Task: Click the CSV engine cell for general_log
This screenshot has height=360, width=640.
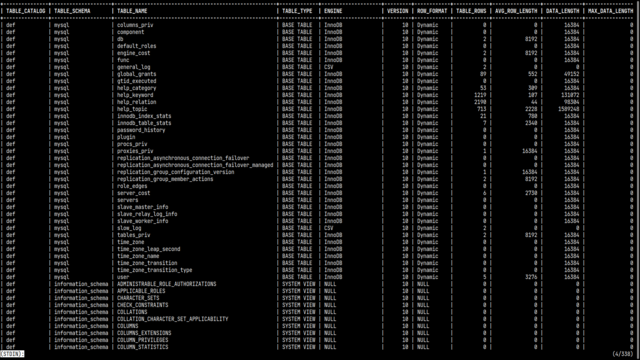Action: (329, 67)
